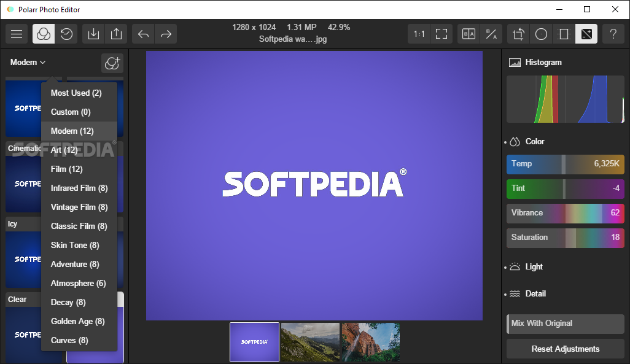Image resolution: width=630 pixels, height=364 pixels.
Task: Click the Color droplet icon
Action: [515, 141]
